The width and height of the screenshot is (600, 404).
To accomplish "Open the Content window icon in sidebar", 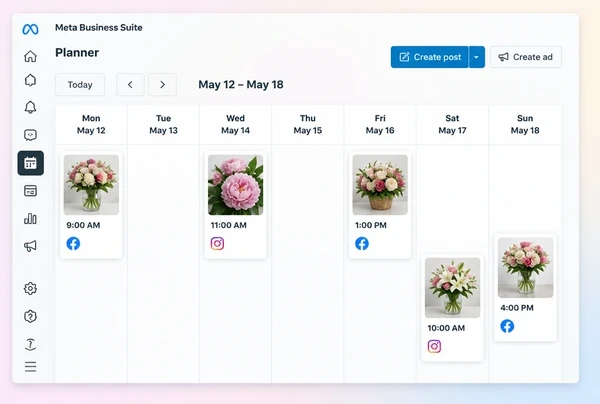I will coord(30,191).
